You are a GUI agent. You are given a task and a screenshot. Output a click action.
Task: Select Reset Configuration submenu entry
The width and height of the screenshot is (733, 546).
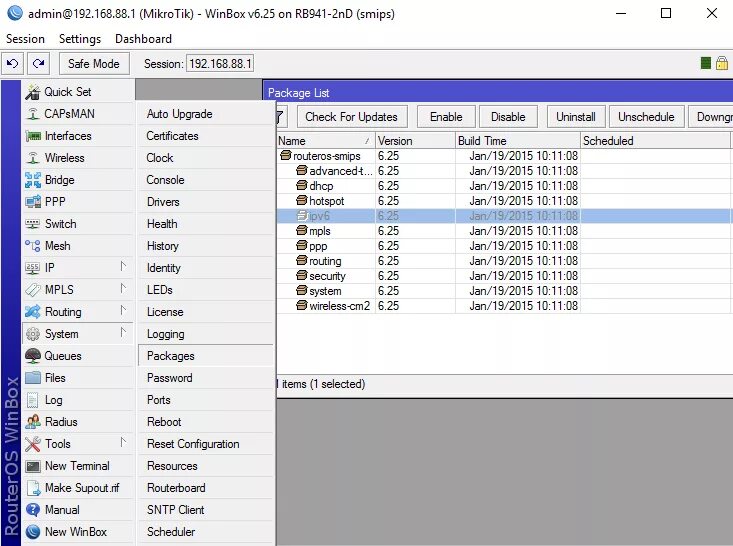(x=206, y=444)
